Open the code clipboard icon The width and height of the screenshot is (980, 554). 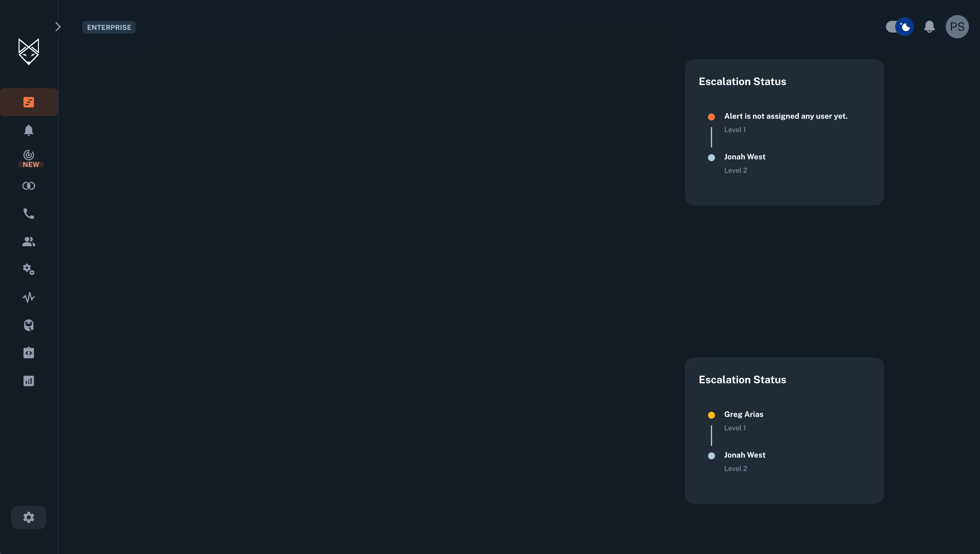pos(29,353)
